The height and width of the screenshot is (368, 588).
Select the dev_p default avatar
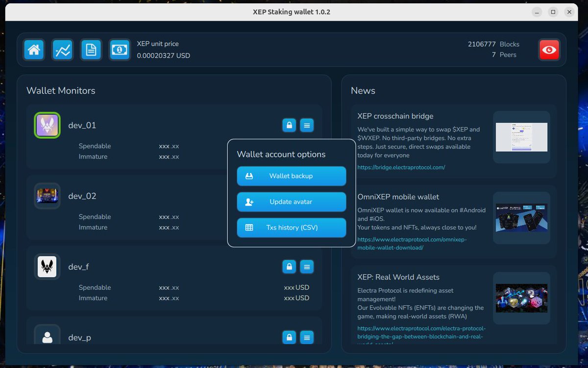point(47,335)
